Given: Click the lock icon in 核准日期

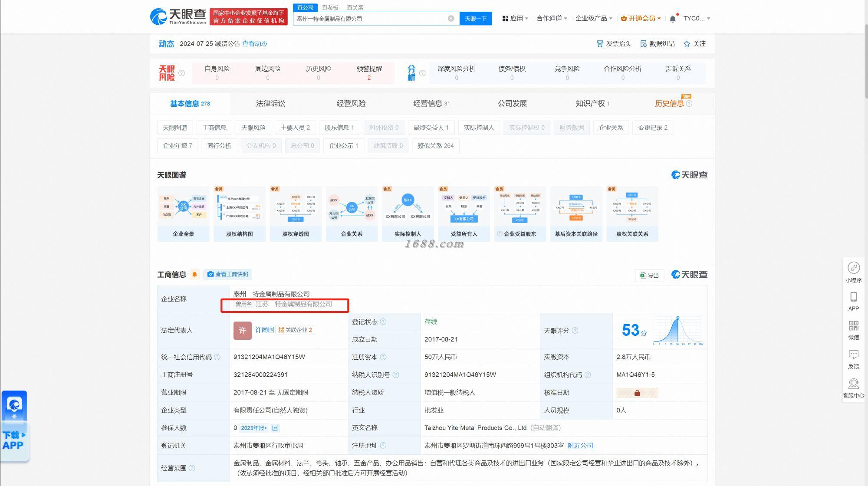Looking at the screenshot, I should pos(637,393).
